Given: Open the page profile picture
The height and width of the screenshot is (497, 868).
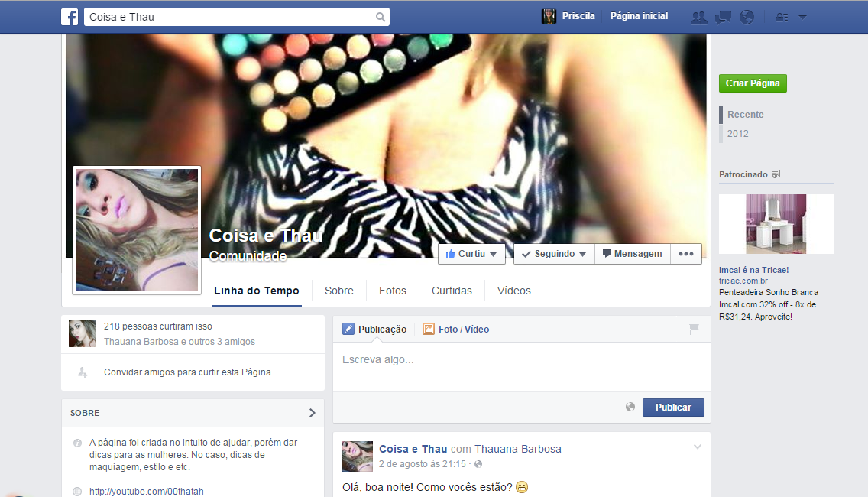Looking at the screenshot, I should [137, 230].
